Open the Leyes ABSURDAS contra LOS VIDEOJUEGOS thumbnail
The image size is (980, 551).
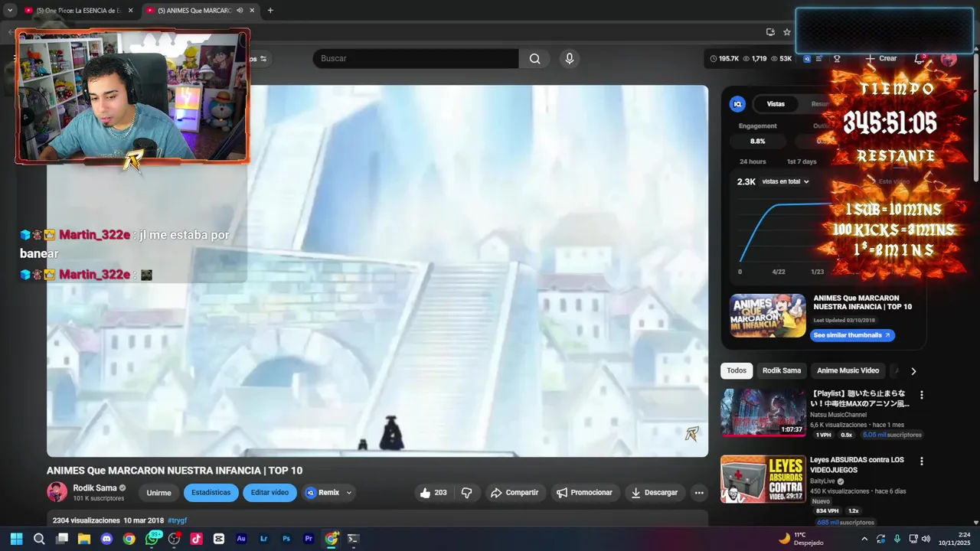(763, 479)
